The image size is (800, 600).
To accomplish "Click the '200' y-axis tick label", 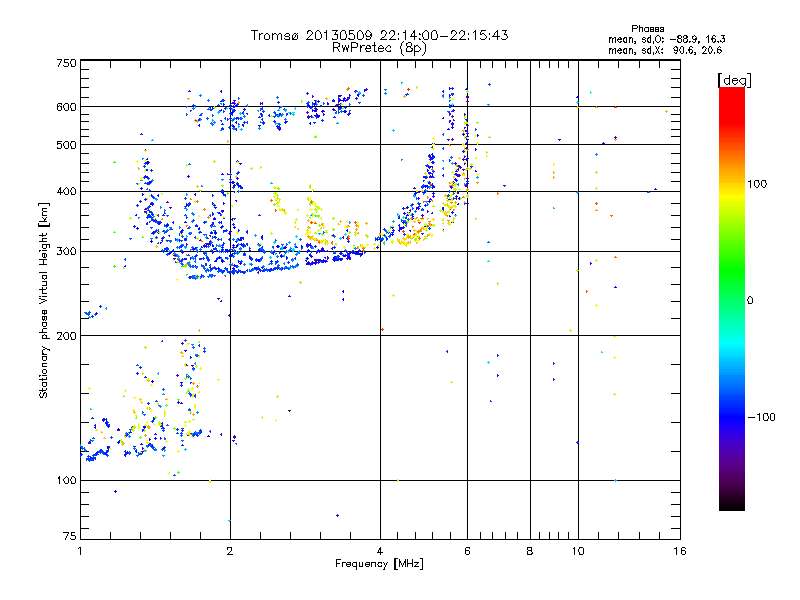I will (x=66, y=336).
